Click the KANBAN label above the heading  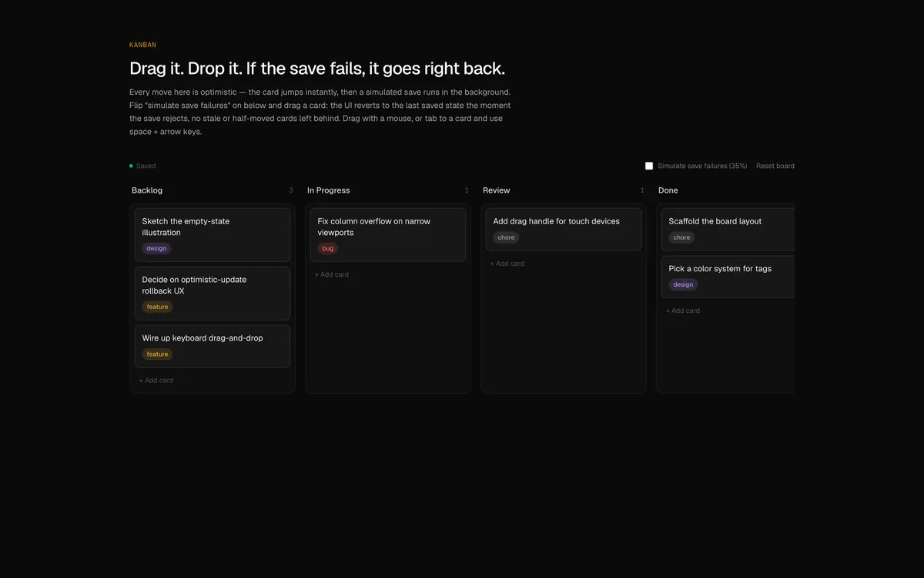[142, 45]
